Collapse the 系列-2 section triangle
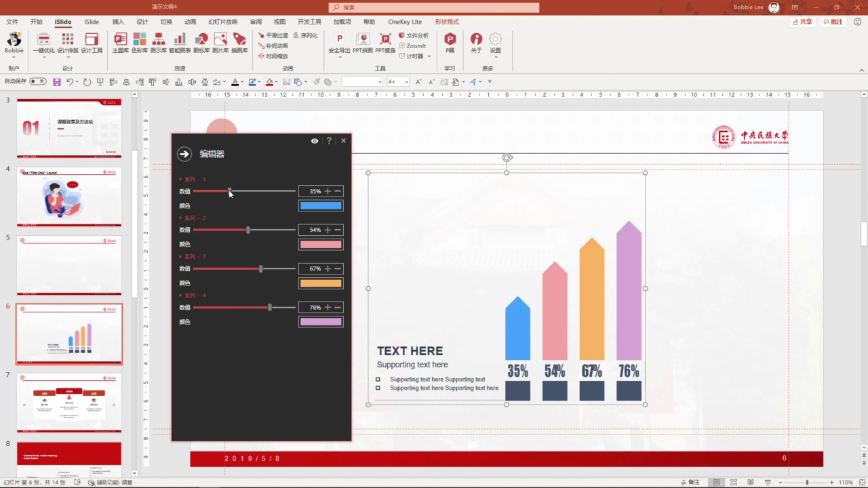This screenshot has width=868, height=488. 180,218
